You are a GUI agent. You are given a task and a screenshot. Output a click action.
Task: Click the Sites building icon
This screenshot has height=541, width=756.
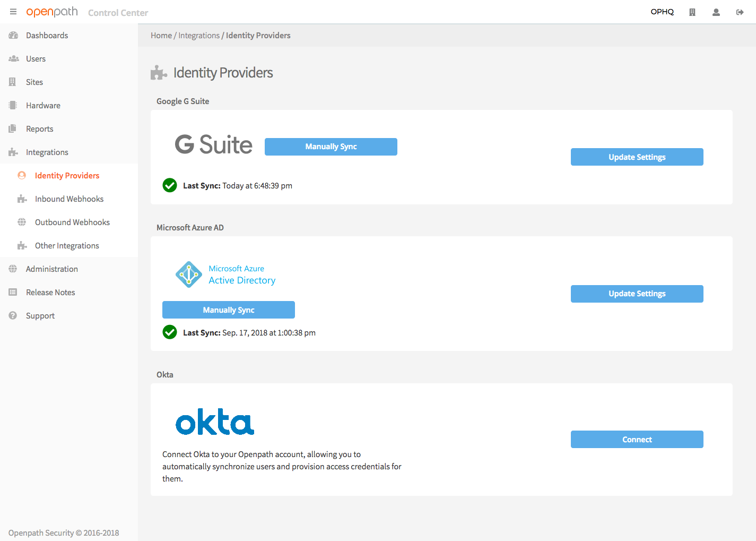[x=12, y=82]
